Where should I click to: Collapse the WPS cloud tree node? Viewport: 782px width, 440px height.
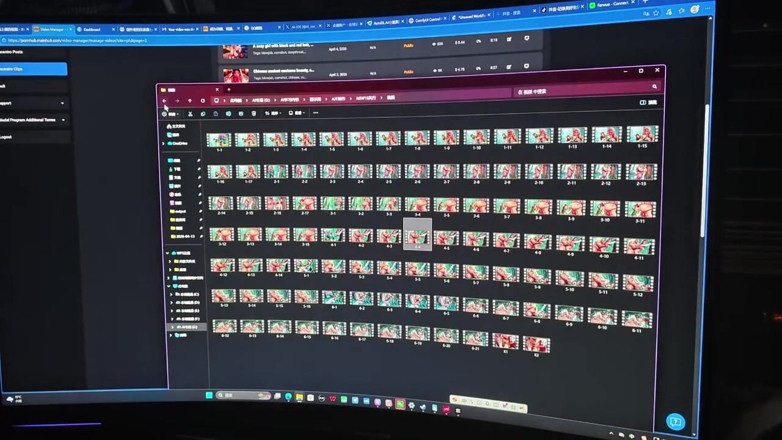(168, 253)
